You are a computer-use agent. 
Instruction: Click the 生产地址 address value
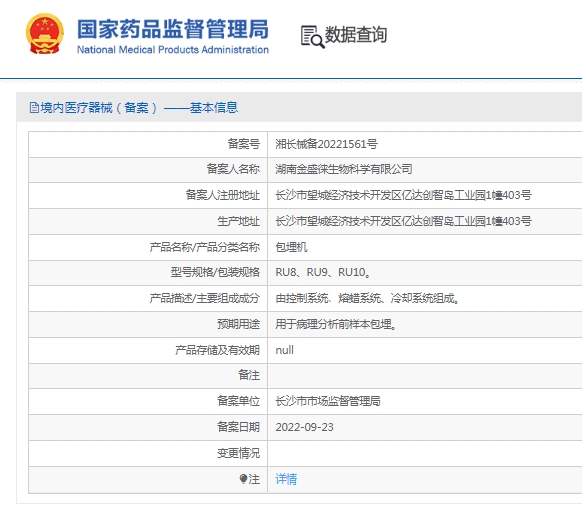403,221
